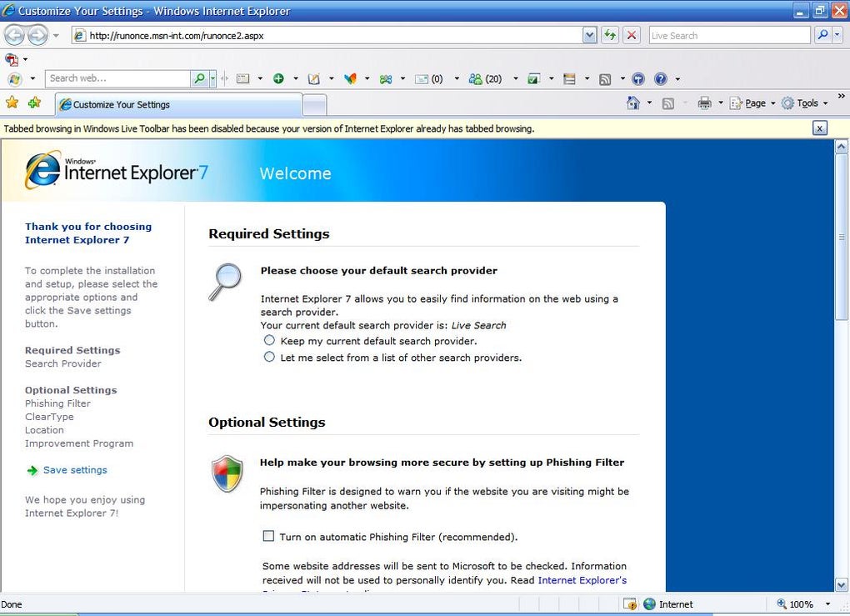850x616 pixels.
Task: Open dropdown arrow next to mail (0)
Action: tap(457, 79)
